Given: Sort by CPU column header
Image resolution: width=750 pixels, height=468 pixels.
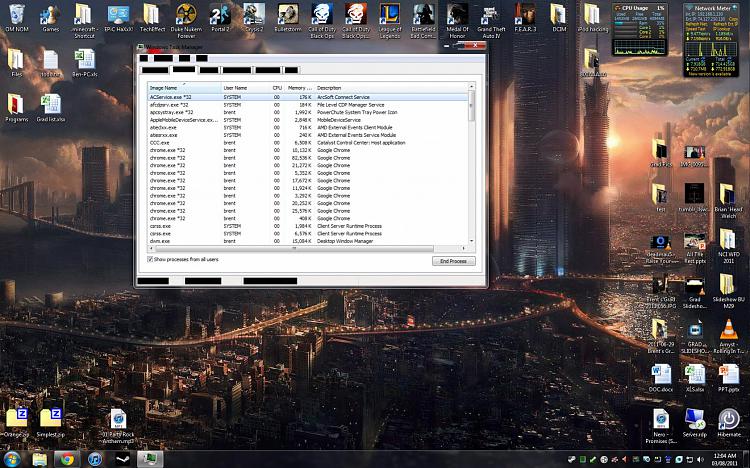Looking at the screenshot, I should (277, 88).
